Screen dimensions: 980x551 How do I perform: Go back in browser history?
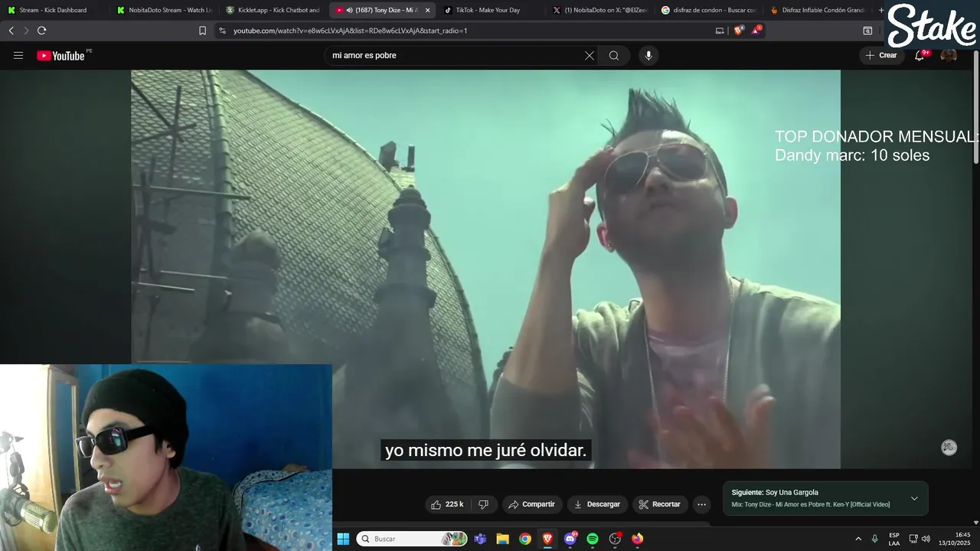coord(11,31)
